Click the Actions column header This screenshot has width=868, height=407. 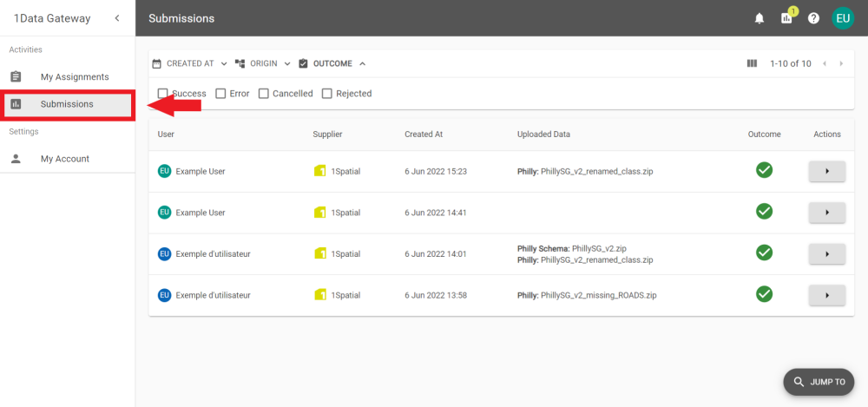827,134
